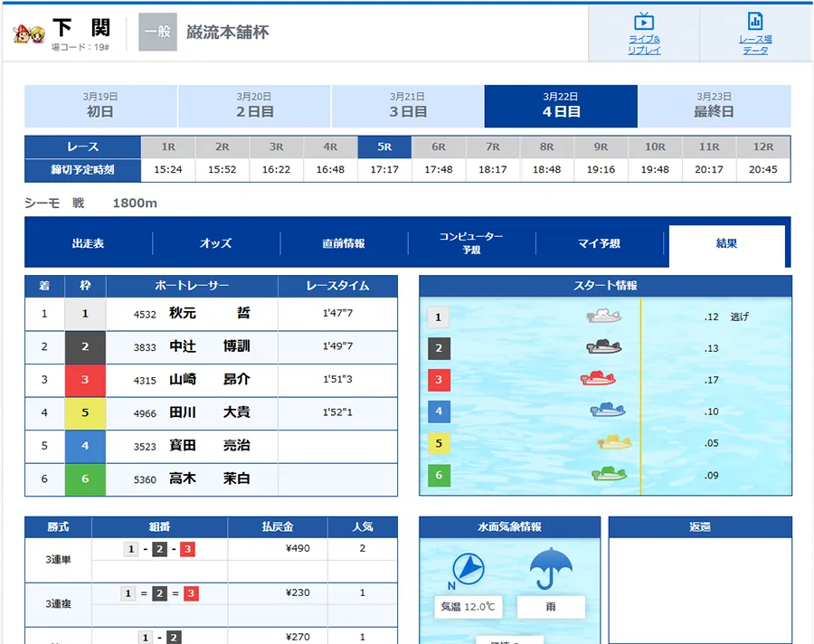Screen dimensions: 814x644
Task: Select the 直前情報 tab
Action: (x=344, y=243)
